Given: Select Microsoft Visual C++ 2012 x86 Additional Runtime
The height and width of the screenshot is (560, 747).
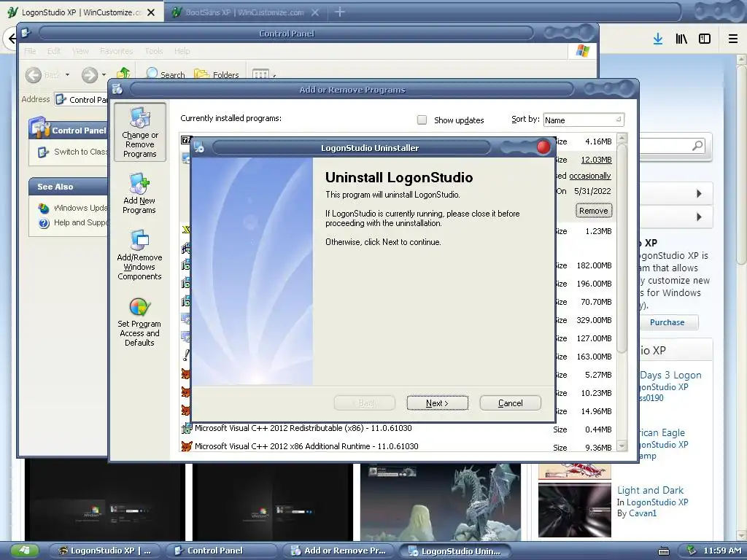Looking at the screenshot, I should pos(306,446).
